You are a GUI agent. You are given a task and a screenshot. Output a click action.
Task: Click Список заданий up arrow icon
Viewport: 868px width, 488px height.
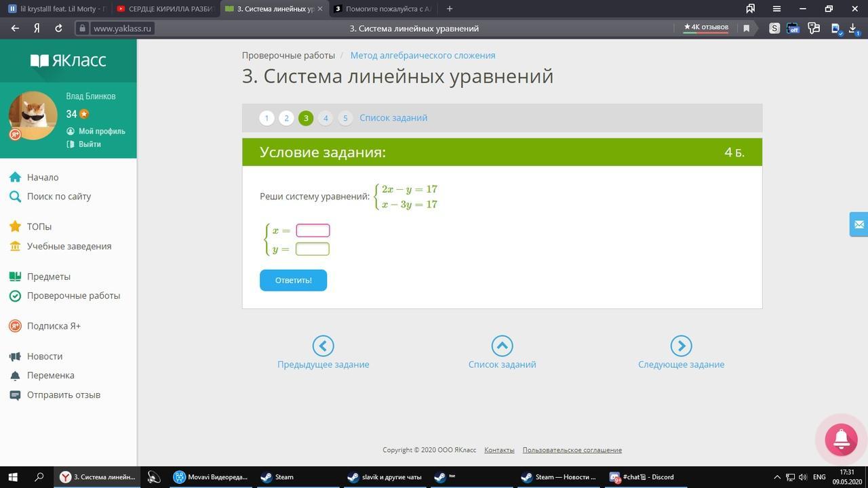point(502,346)
